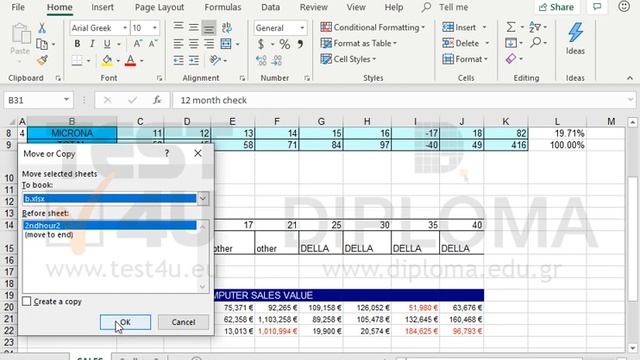Image resolution: width=640 pixels, height=360 pixels.
Task: Open the font color dropdown arrow
Action: click(x=142, y=61)
